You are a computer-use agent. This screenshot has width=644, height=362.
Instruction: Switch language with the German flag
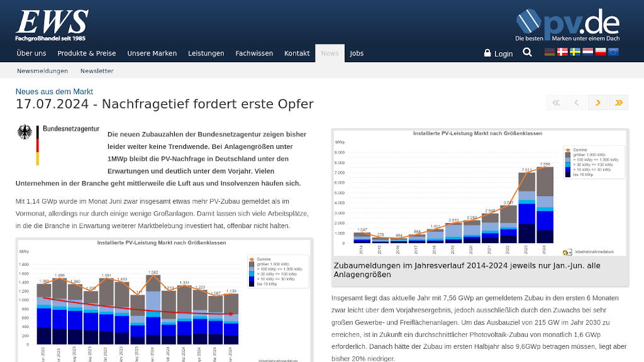550,52
